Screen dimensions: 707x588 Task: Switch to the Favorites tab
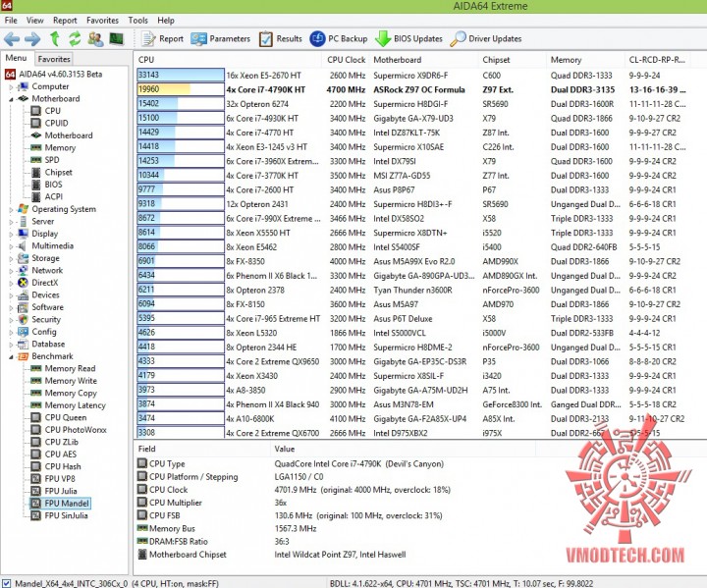[x=54, y=59]
